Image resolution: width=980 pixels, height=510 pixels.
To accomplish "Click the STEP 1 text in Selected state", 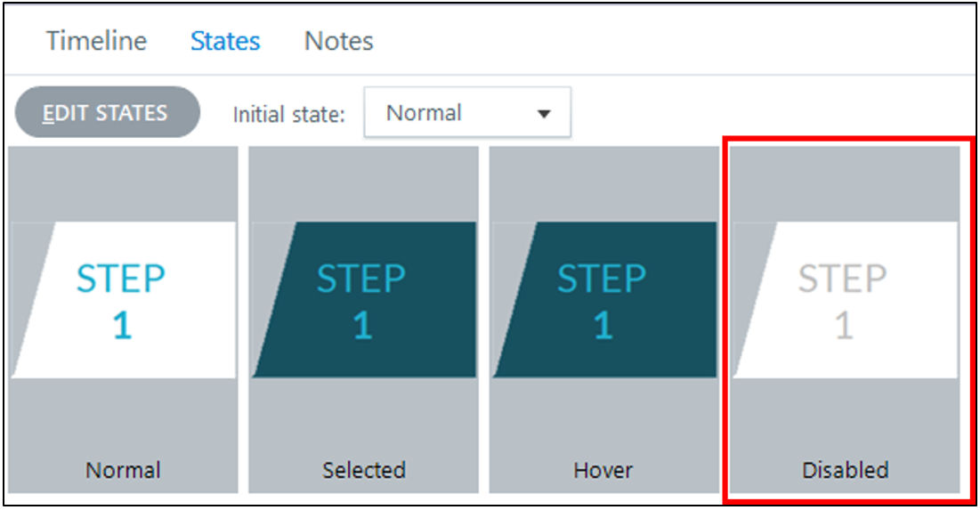I will (x=362, y=301).
